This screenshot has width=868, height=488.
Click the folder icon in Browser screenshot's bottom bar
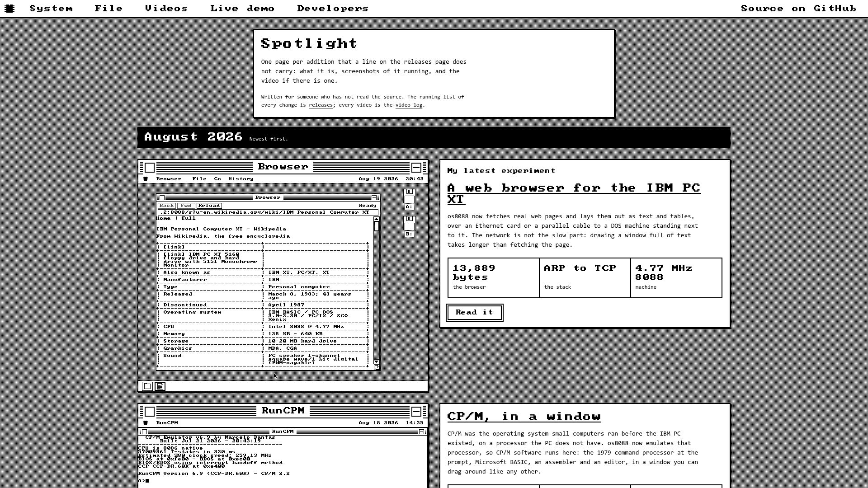click(147, 386)
